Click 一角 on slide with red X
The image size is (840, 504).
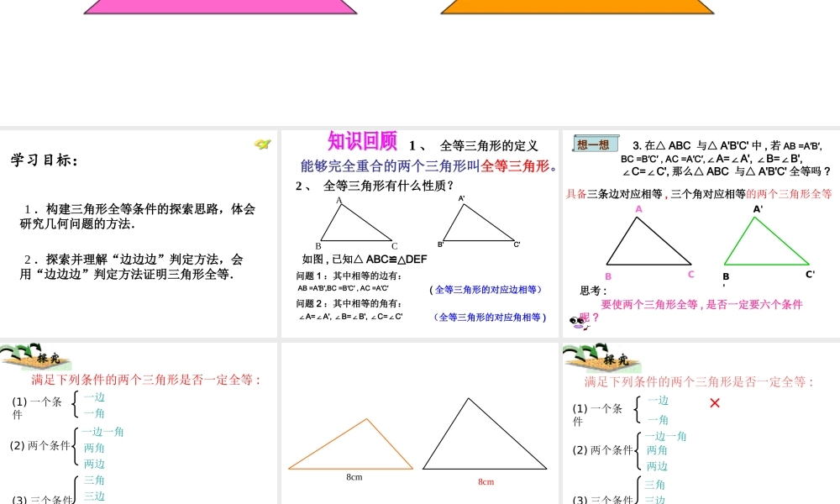[658, 420]
